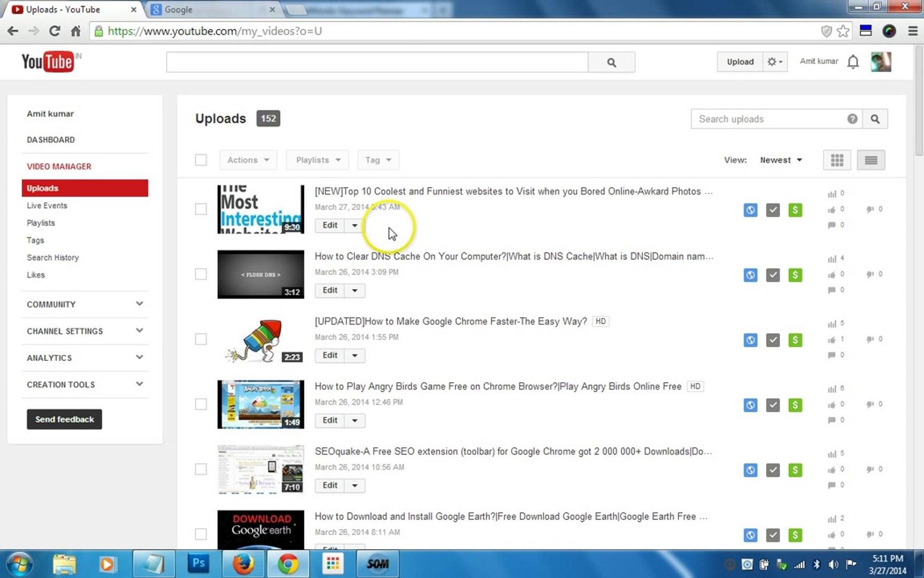Screen dimensions: 924x578
Task: Open the Search uploads help question mark
Action: [852, 119]
